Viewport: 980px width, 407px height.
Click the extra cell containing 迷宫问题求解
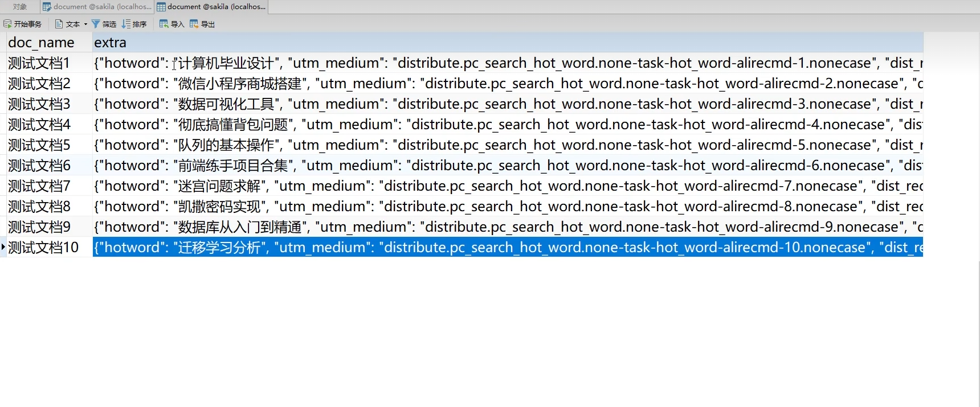click(508, 186)
